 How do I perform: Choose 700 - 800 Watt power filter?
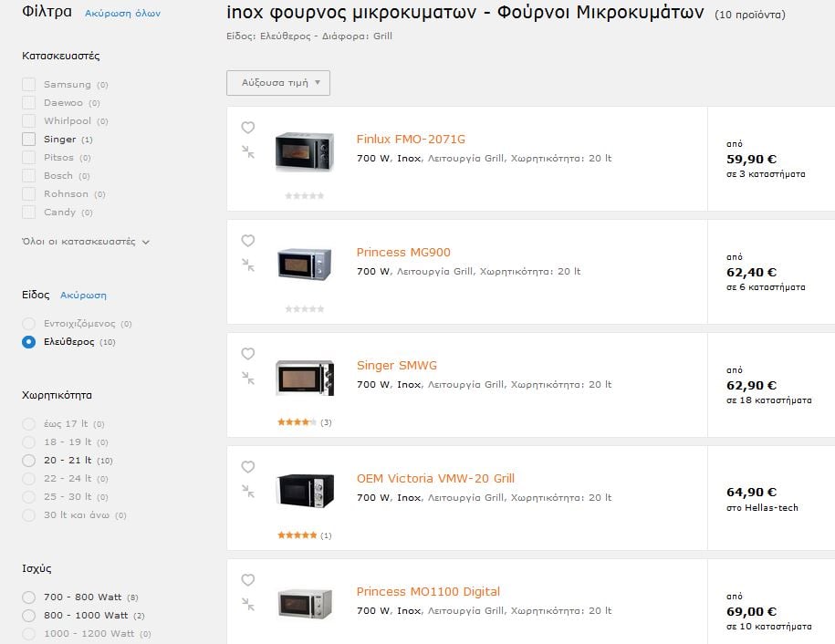[x=29, y=597]
